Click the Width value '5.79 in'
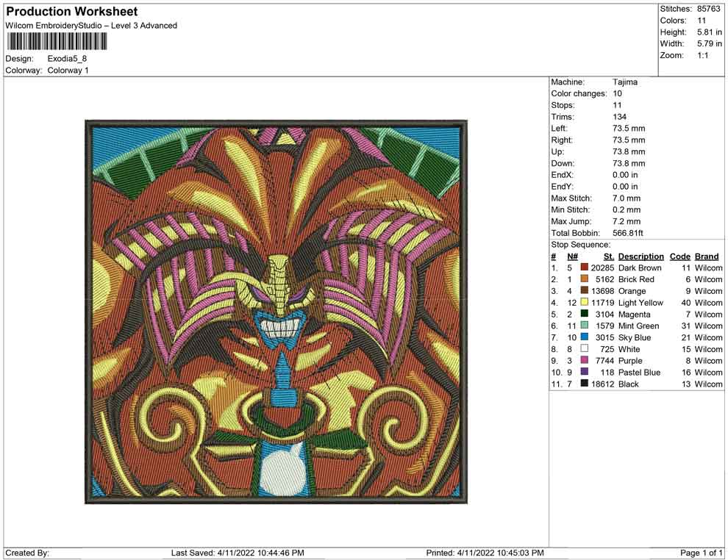Viewport: 728px width, 560px height. tap(710, 43)
